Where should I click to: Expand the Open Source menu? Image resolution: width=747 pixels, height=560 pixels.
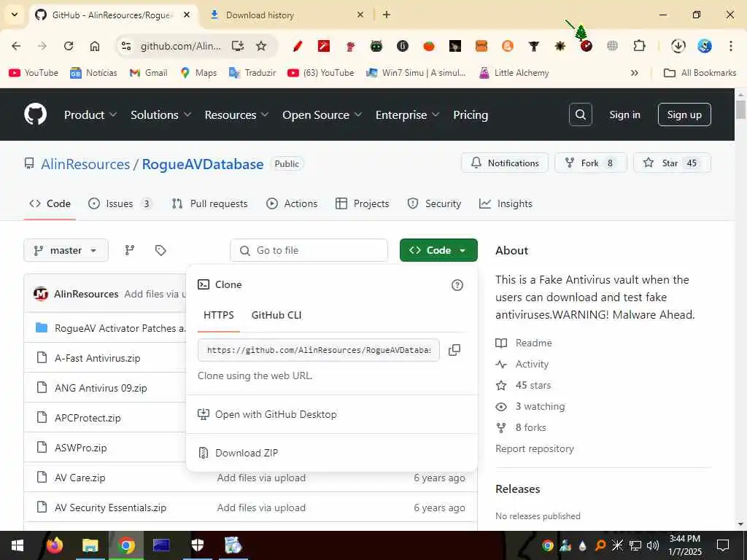(x=322, y=114)
